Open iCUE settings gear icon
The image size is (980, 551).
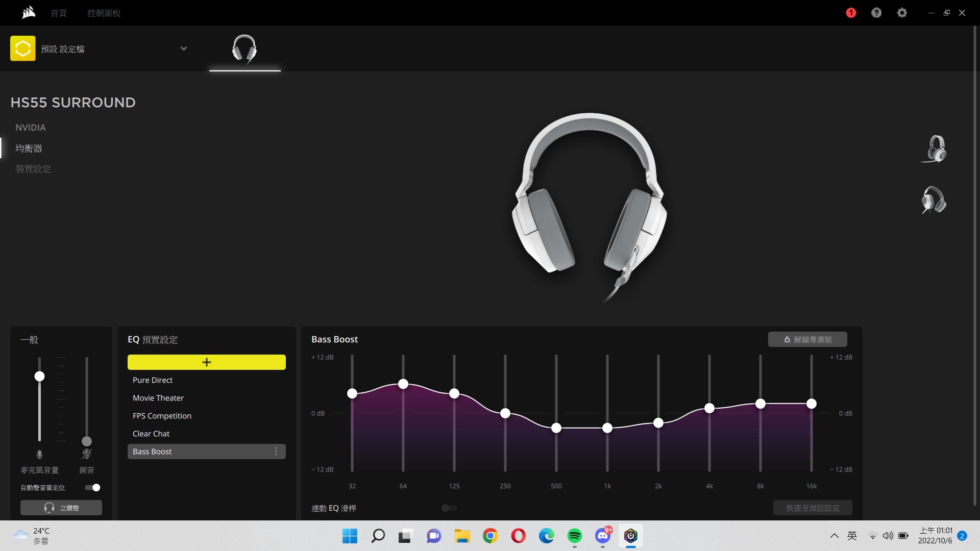pos(902,13)
